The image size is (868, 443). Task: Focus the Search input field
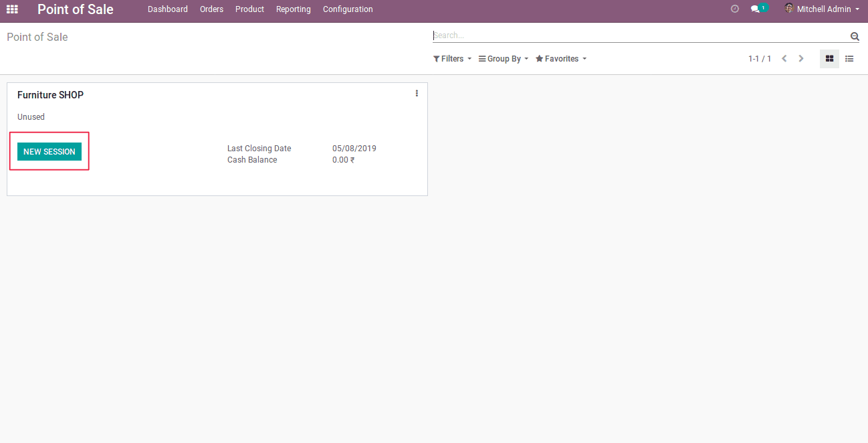641,35
